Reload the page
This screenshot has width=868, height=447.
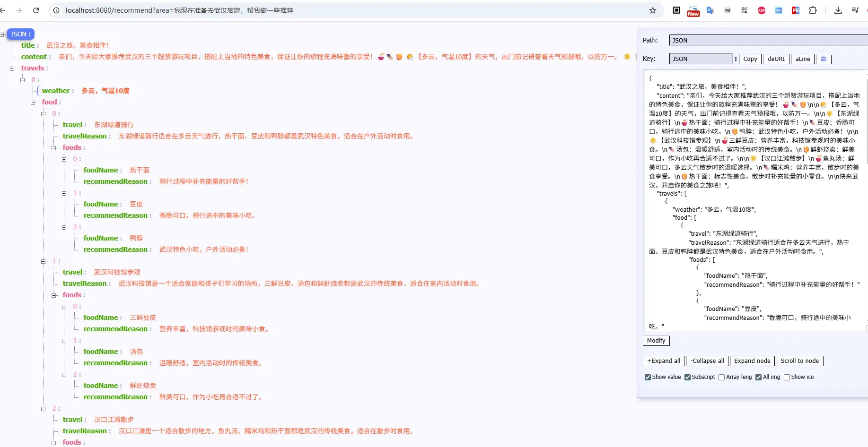(36, 10)
